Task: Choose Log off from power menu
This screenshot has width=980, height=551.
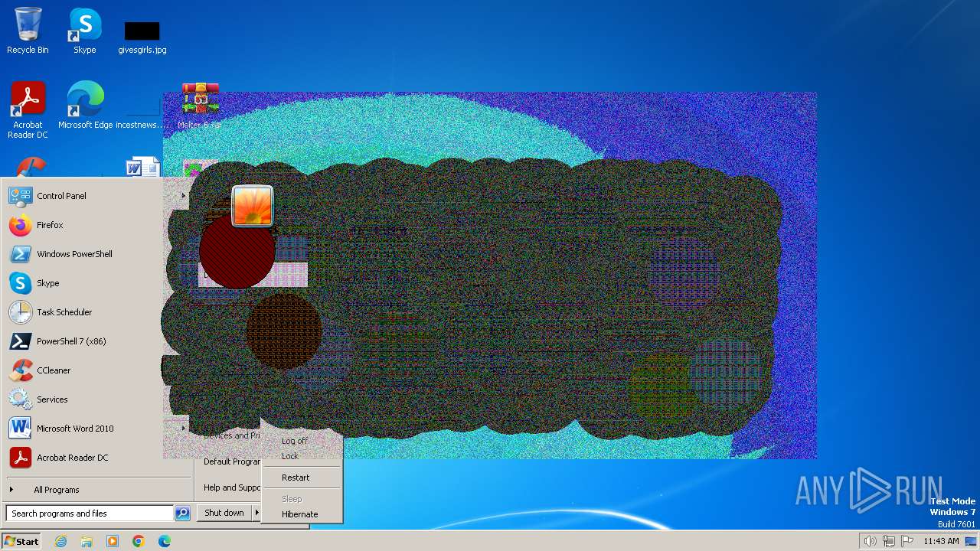Action: (x=295, y=441)
